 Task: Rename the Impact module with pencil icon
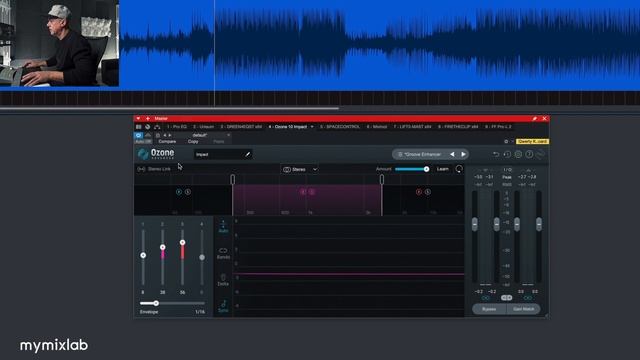tap(247, 154)
